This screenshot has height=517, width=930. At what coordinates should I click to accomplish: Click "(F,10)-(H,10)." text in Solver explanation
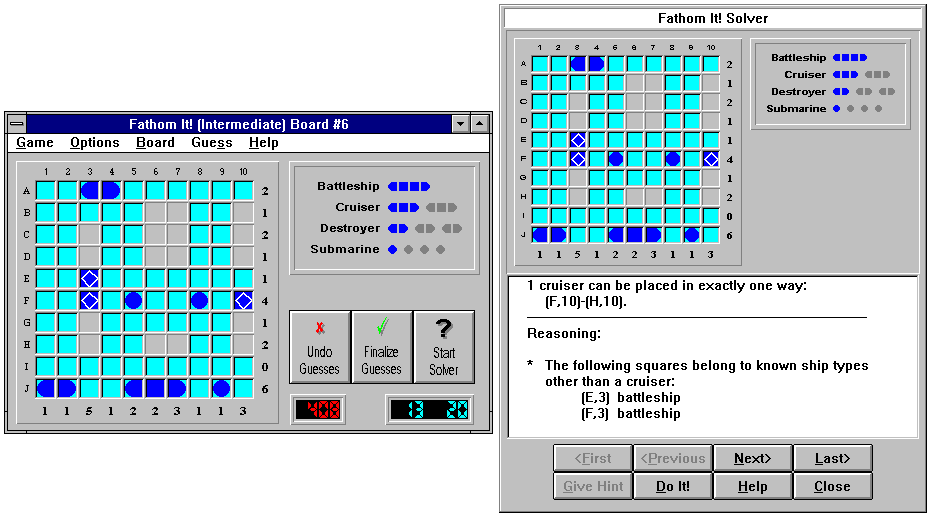click(x=585, y=301)
